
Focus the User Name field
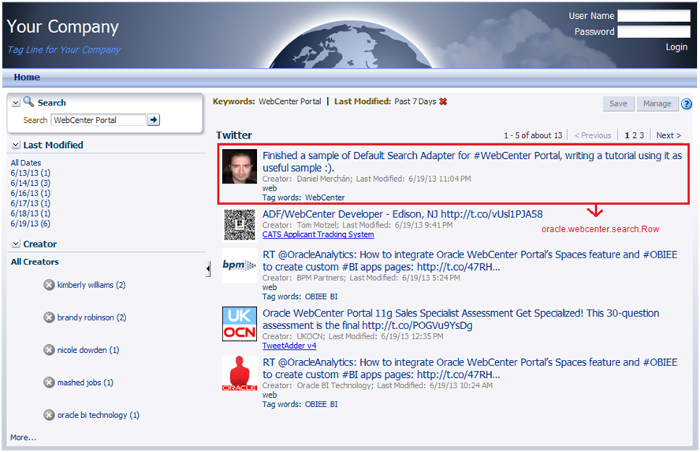point(654,16)
